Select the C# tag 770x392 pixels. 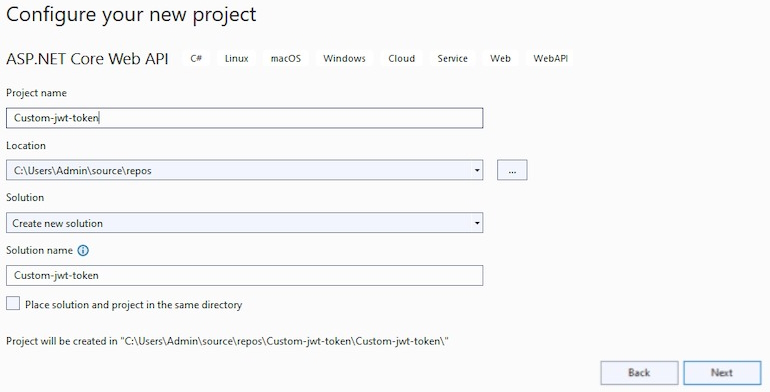coord(196,58)
